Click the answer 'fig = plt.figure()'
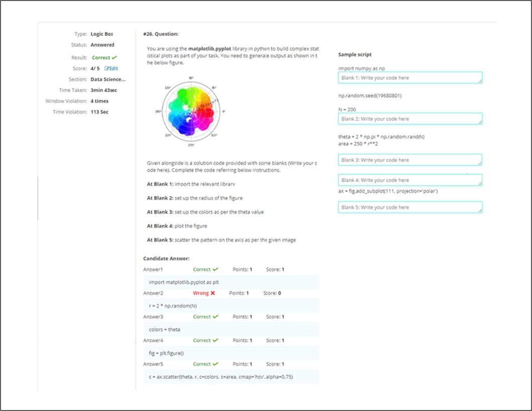The width and height of the screenshot is (532, 411). (x=166, y=353)
